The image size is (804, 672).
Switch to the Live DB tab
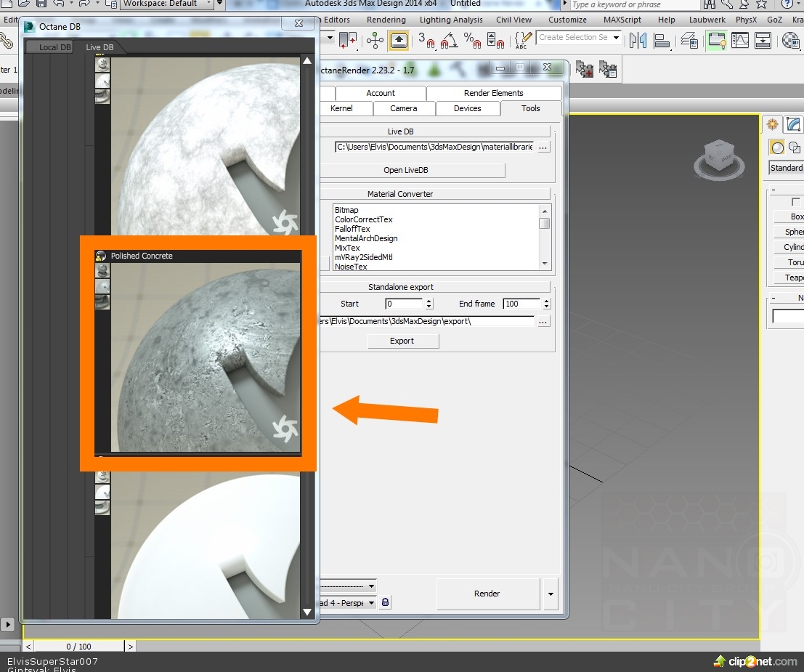click(100, 47)
